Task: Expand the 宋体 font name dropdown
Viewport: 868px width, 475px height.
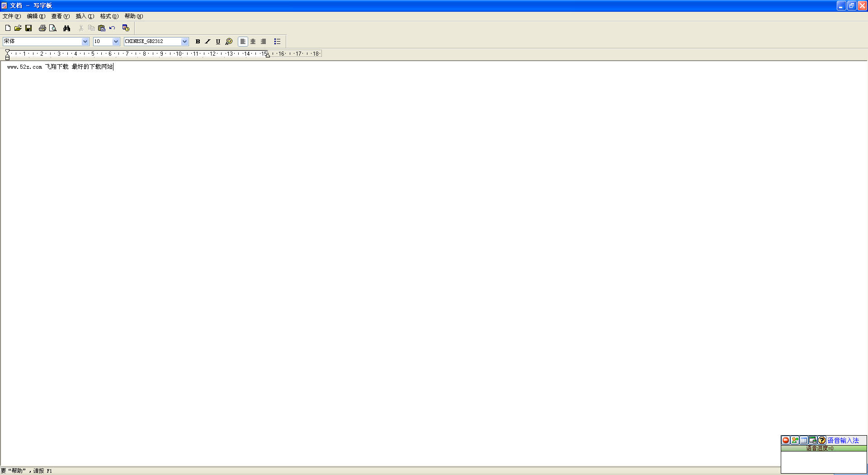Action: point(85,41)
